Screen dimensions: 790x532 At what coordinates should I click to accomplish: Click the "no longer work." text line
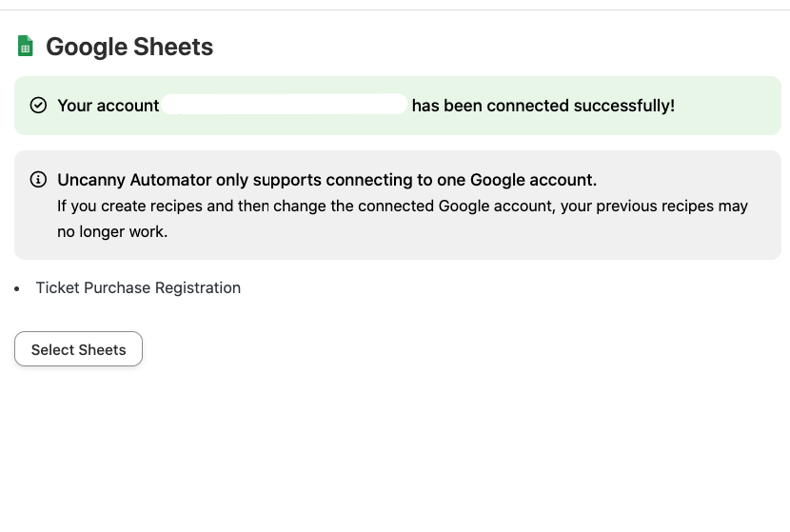coord(112,231)
